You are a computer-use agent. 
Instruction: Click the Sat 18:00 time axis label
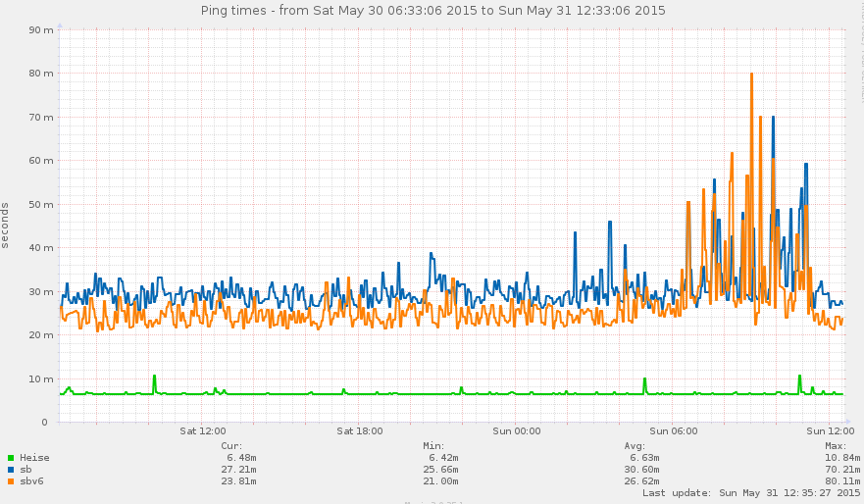pos(360,430)
